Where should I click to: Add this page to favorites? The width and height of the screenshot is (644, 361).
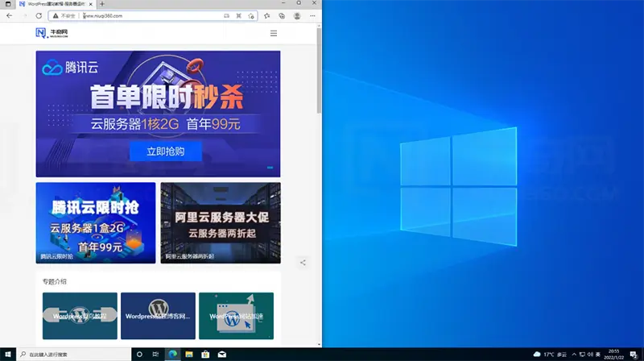pos(251,15)
